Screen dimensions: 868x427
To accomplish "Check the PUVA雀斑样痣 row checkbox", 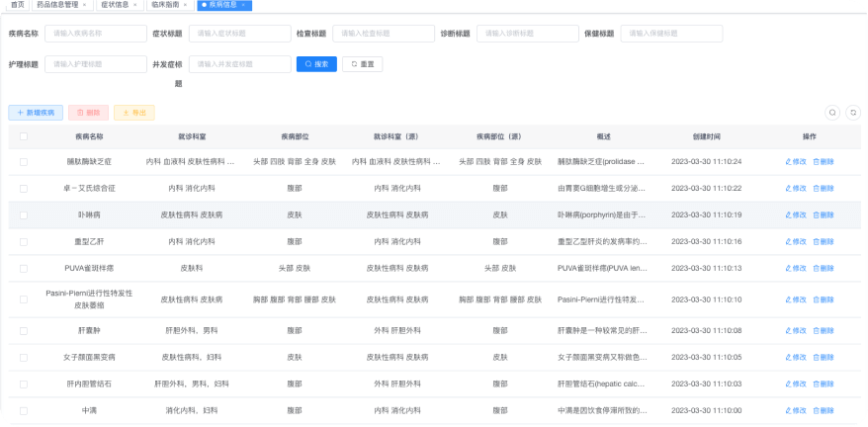I will point(24,268).
